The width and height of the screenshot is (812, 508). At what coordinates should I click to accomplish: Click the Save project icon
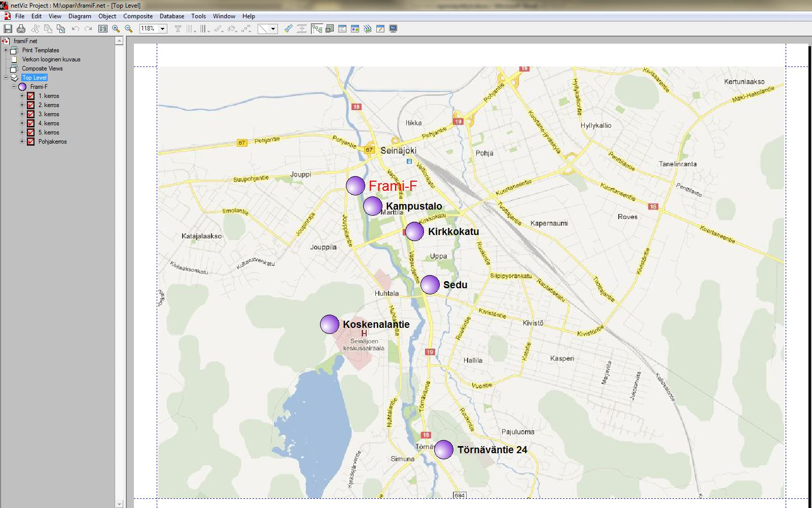(8, 29)
